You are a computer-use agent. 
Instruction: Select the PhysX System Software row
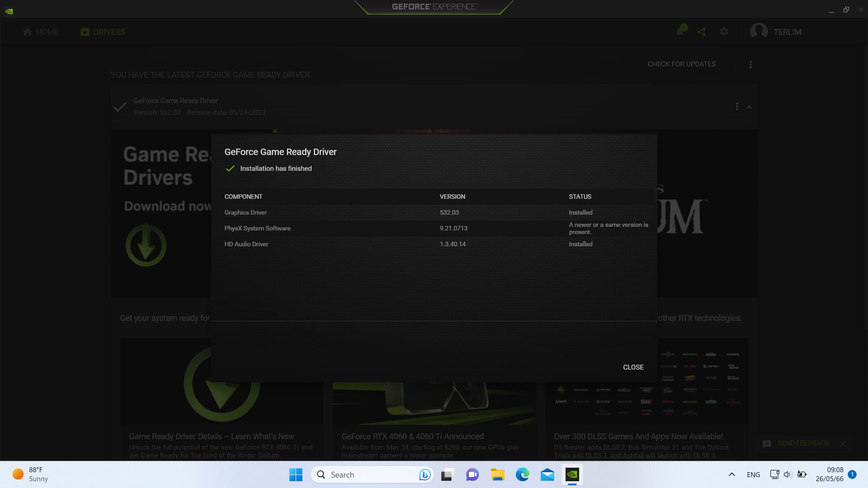434,228
